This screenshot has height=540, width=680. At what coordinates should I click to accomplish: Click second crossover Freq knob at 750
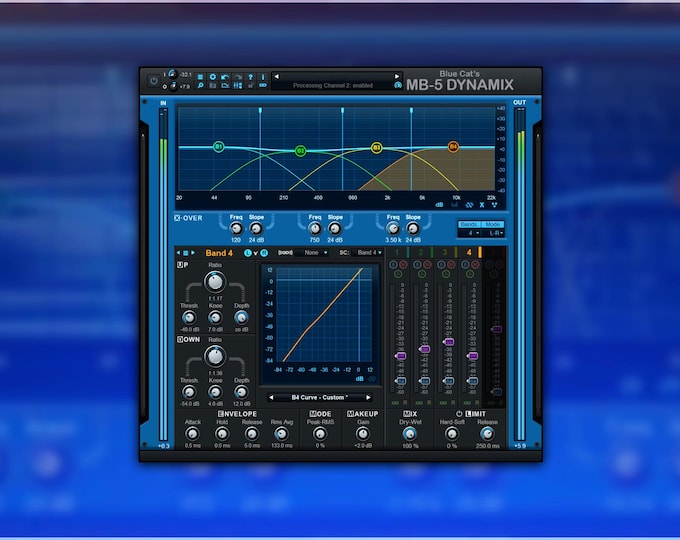pos(315,228)
